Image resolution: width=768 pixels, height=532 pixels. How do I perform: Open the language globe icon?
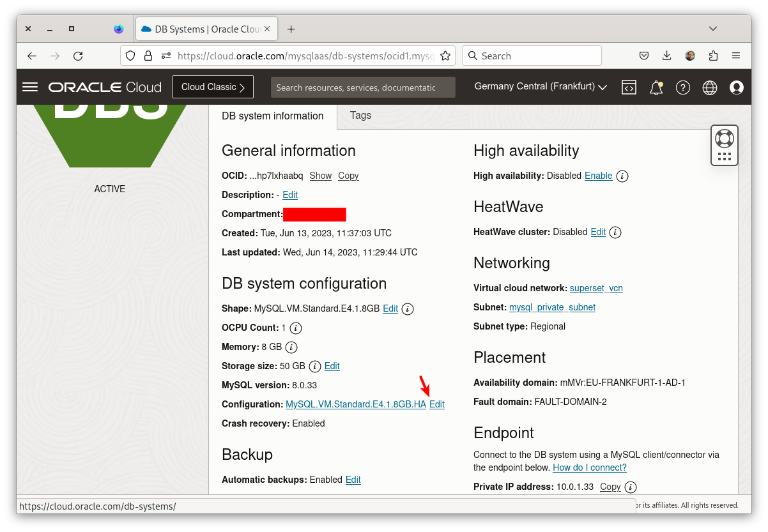pyautogui.click(x=709, y=87)
